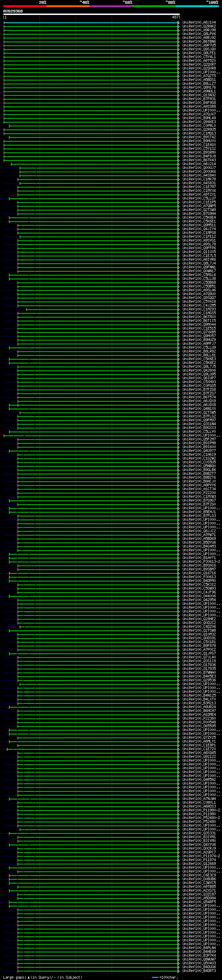
Task: Click the query end position 487
Action: point(175,17)
